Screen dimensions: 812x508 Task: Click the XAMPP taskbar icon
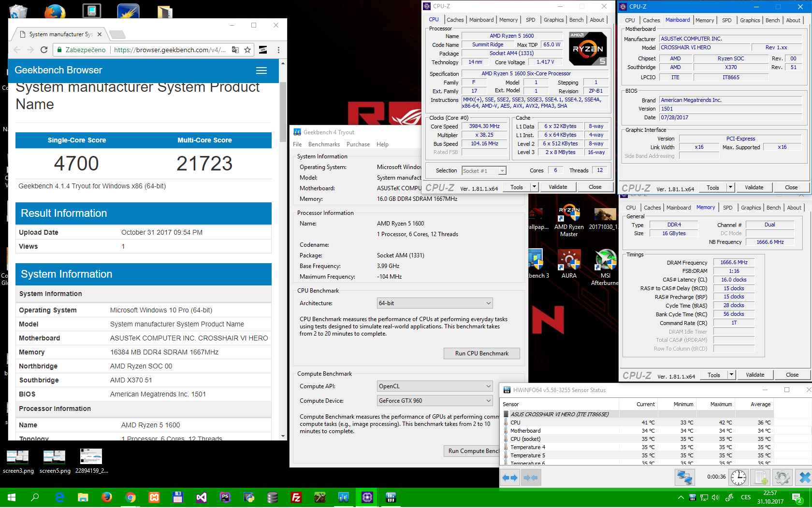(x=154, y=497)
